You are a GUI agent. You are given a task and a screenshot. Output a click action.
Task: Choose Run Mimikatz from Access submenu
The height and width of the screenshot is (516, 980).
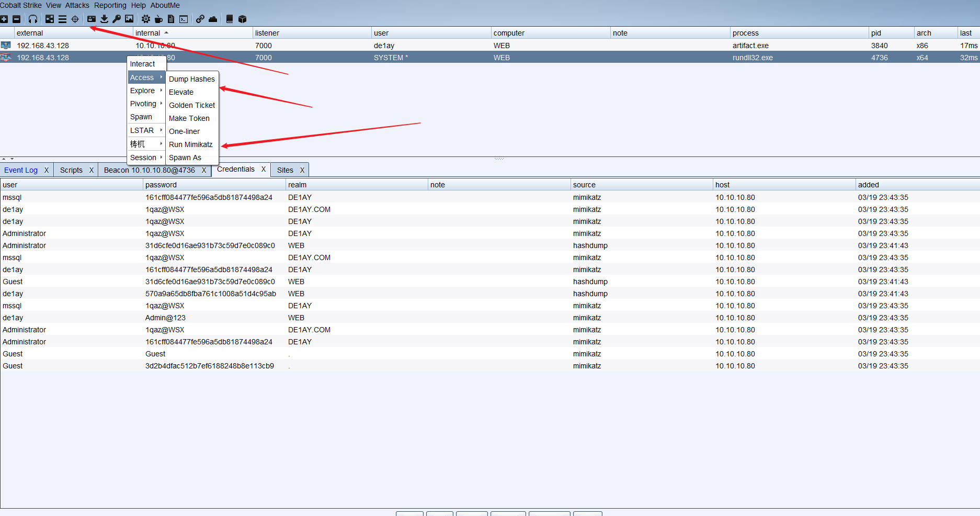pyautogui.click(x=192, y=144)
